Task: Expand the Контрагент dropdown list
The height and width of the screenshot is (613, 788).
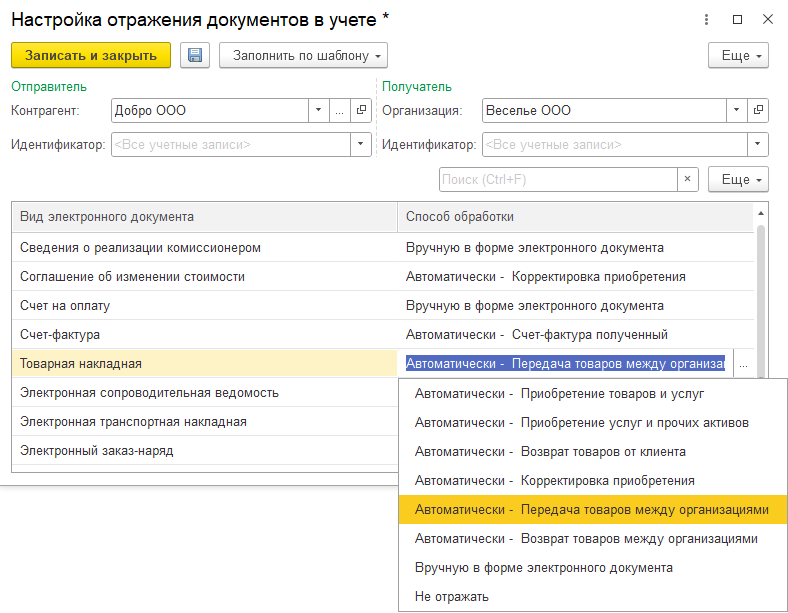Action: pos(318,111)
